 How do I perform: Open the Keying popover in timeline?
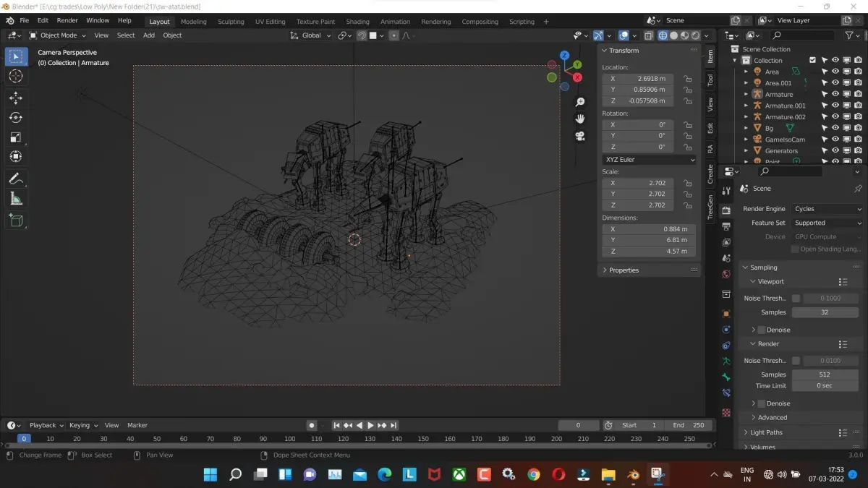pos(83,425)
